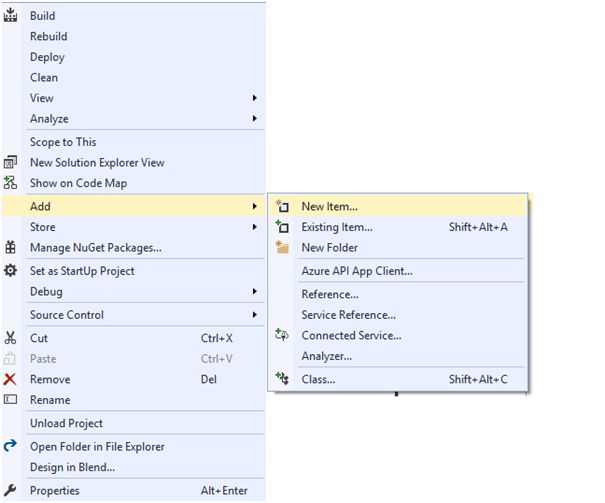The height and width of the screenshot is (503, 605).
Task: Expand the Analyze submenu
Action: point(255,119)
